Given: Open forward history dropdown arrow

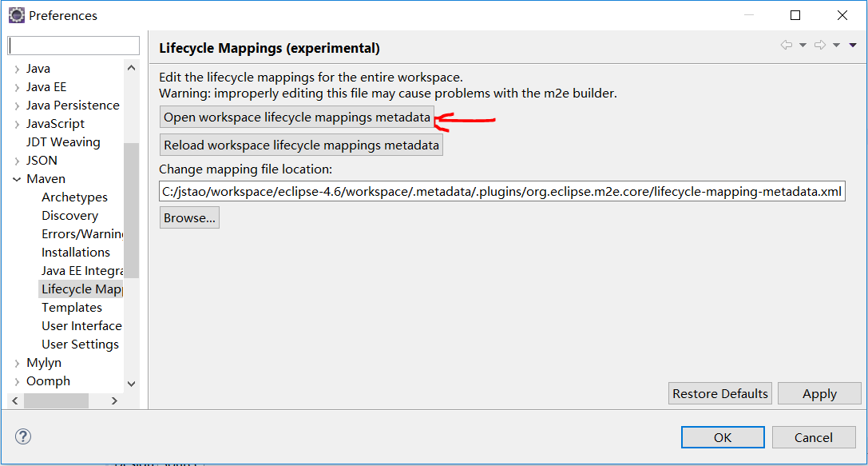Looking at the screenshot, I should coord(836,46).
